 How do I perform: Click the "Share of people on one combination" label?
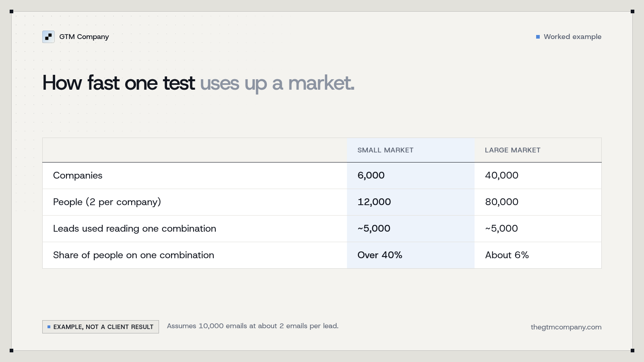134,255
